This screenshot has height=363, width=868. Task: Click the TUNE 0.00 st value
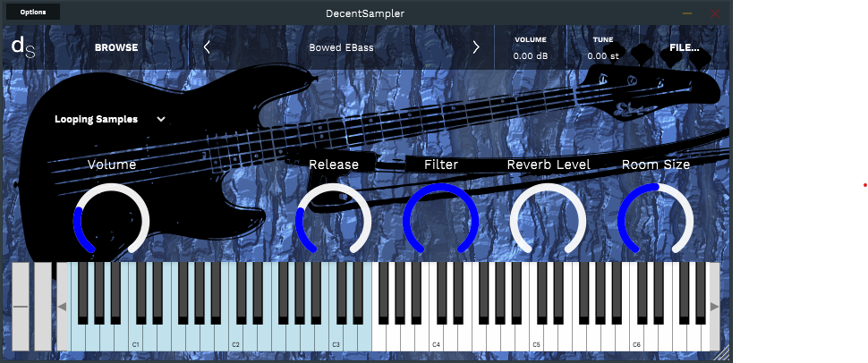(x=603, y=56)
